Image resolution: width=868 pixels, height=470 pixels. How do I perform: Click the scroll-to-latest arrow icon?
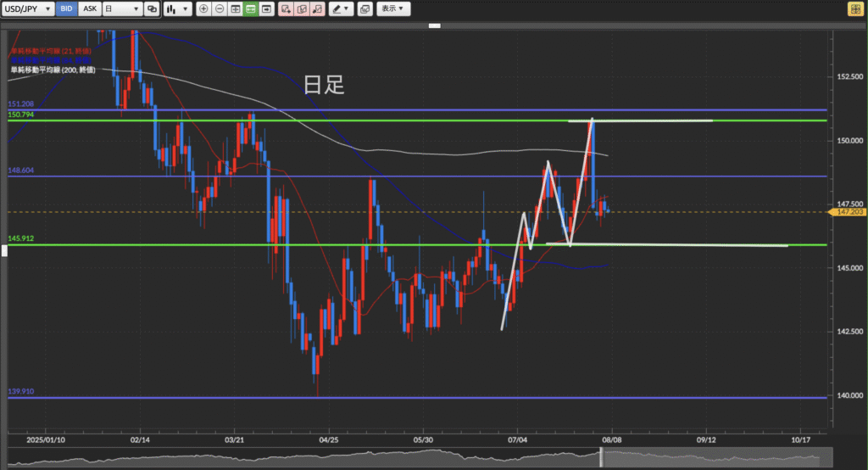[x=267, y=8]
